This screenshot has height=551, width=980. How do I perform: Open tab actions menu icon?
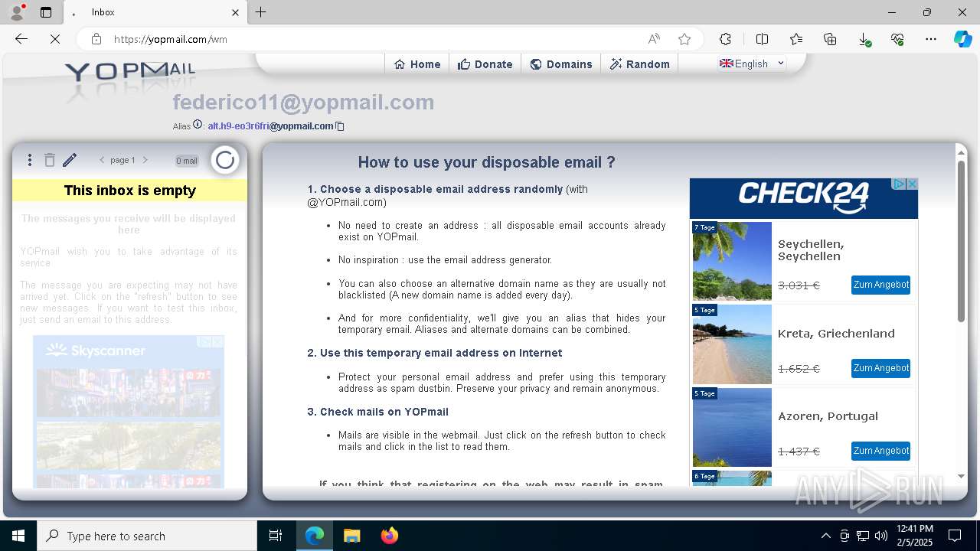(46, 12)
